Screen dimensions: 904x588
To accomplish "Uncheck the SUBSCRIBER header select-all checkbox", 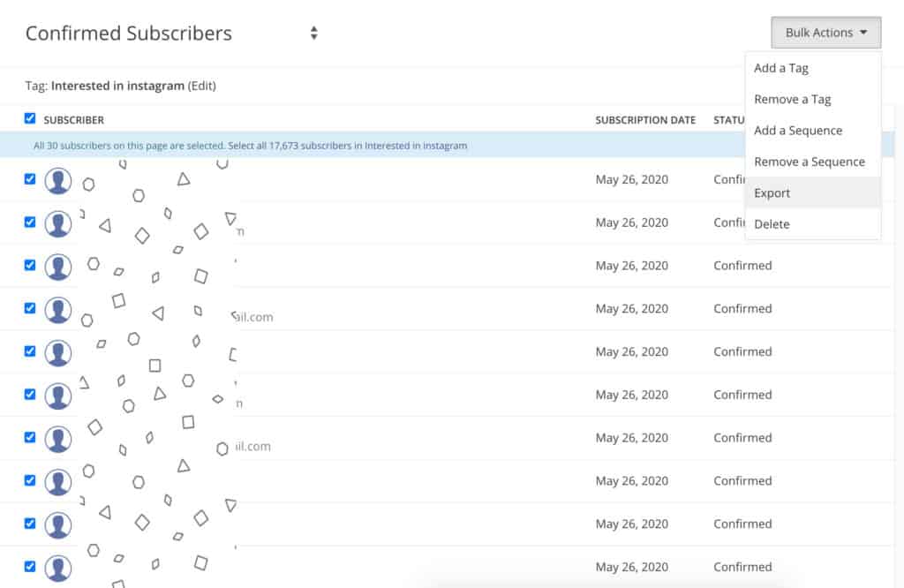I will pyautogui.click(x=30, y=119).
